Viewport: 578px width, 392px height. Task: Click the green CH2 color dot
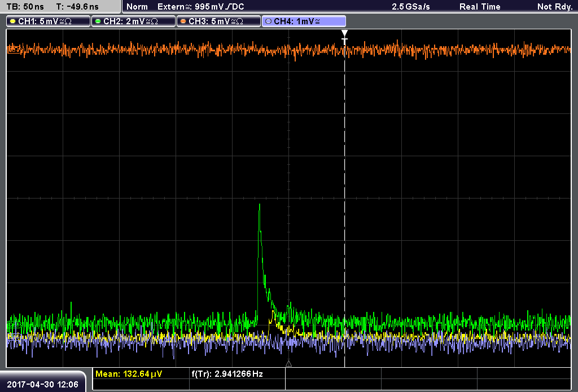[98, 21]
